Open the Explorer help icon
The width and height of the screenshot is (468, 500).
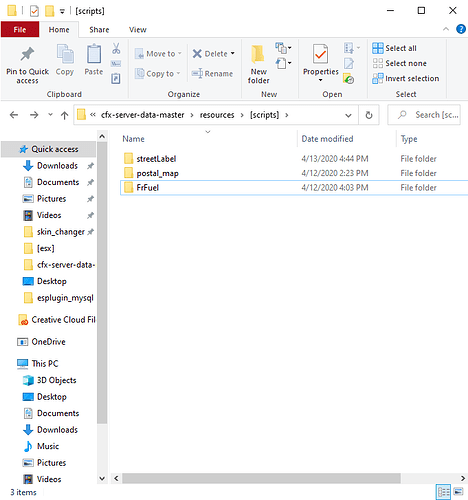[461, 29]
